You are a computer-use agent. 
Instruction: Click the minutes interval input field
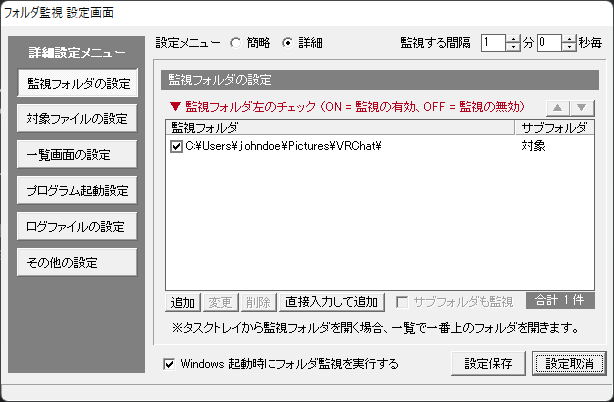(493, 43)
